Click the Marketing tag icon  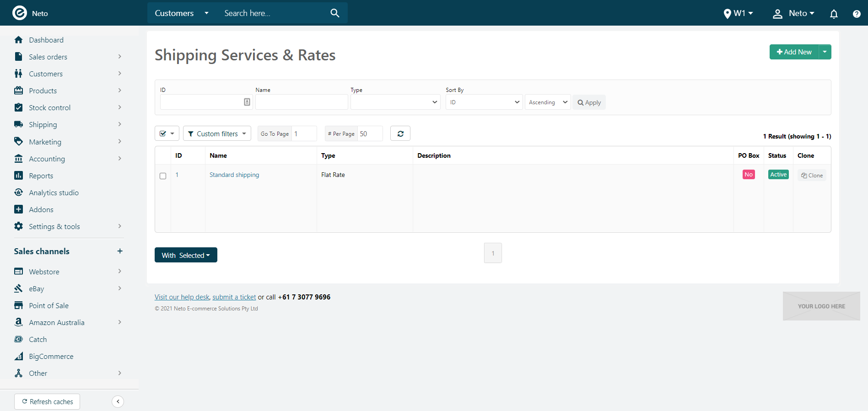tap(18, 141)
